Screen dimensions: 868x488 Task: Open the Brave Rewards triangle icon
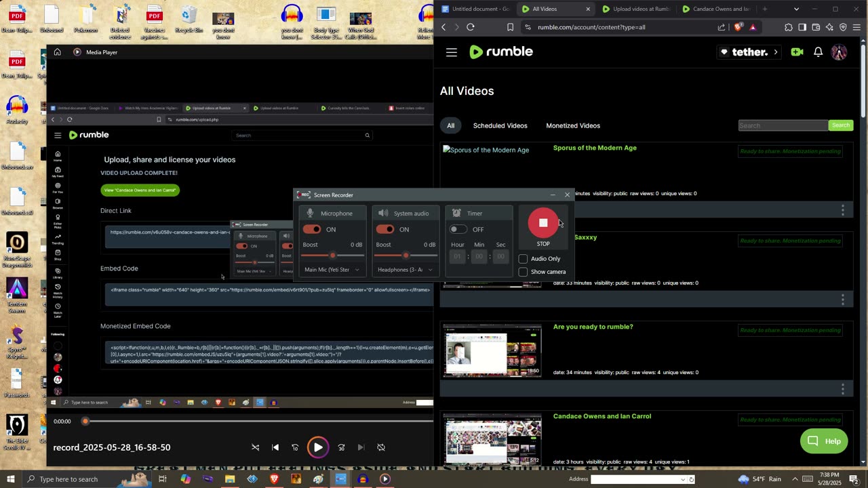(753, 27)
